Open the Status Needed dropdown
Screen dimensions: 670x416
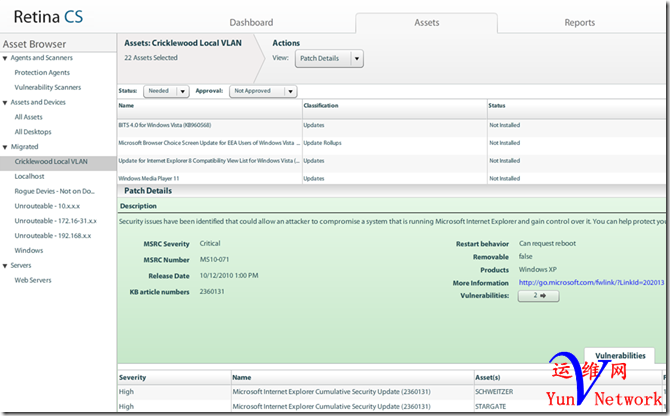pos(167,91)
